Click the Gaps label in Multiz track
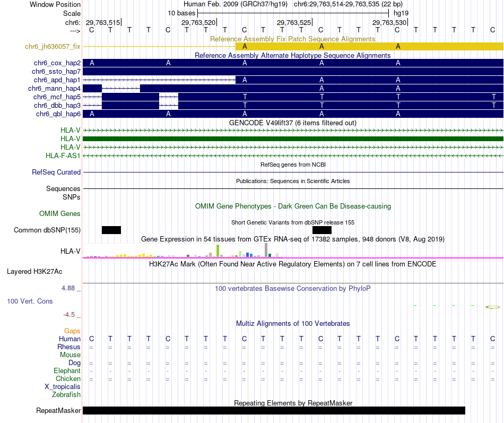The image size is (504, 423). [x=72, y=331]
